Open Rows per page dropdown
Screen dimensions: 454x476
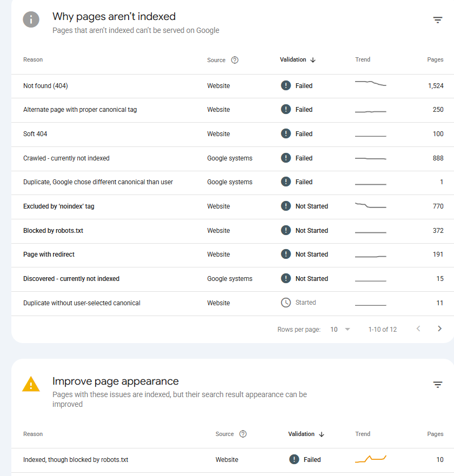[340, 330]
